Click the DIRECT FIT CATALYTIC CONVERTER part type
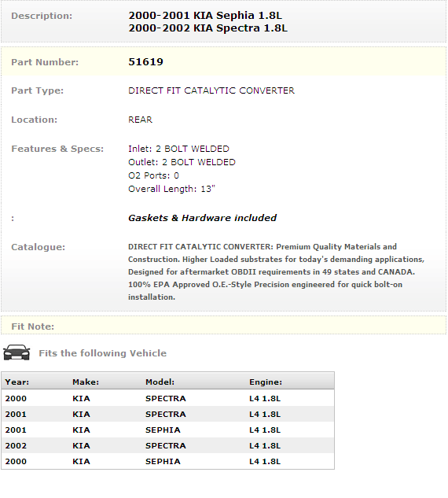 pyautogui.click(x=211, y=90)
